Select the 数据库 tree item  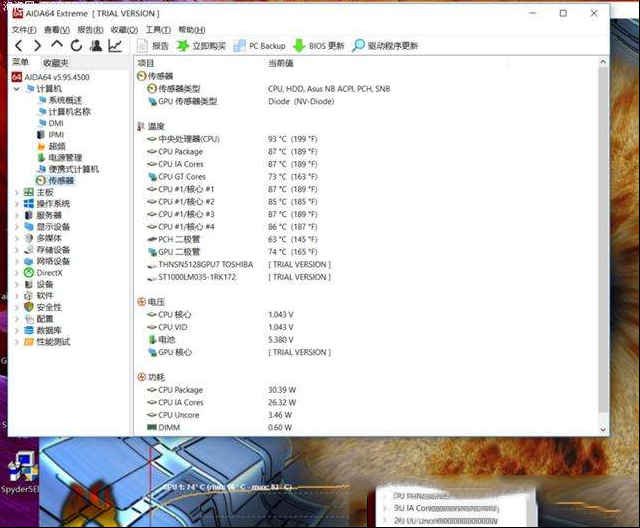click(x=43, y=330)
